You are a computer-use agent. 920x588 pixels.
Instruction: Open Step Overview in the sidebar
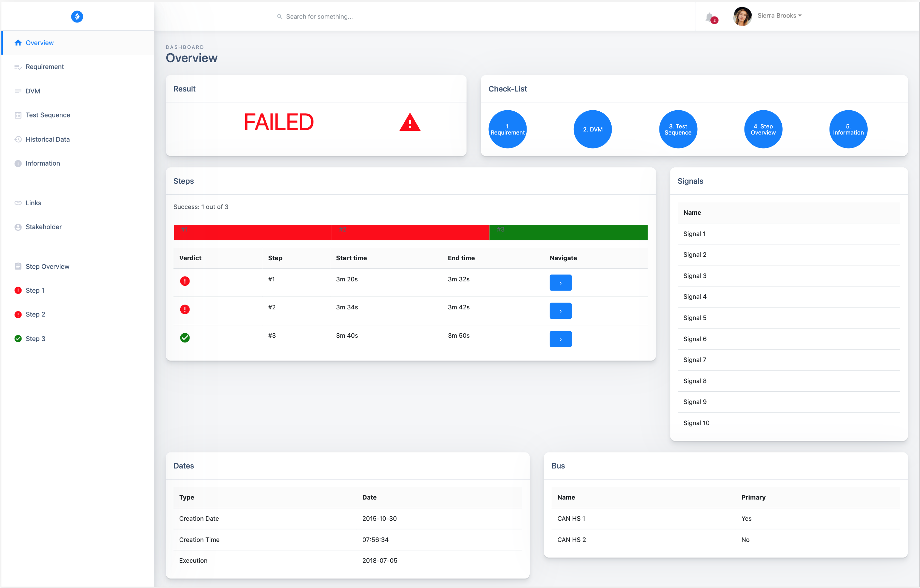pyautogui.click(x=78, y=266)
